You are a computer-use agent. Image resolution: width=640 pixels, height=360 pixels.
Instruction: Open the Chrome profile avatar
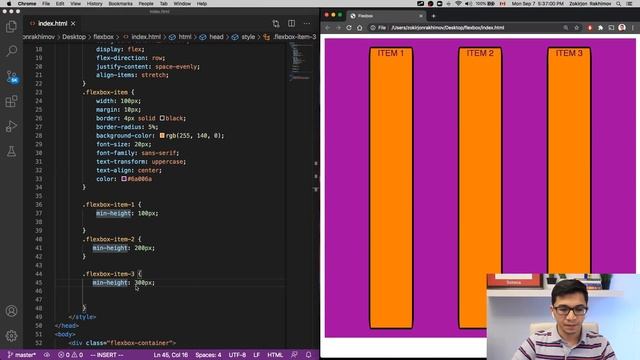tap(622, 28)
